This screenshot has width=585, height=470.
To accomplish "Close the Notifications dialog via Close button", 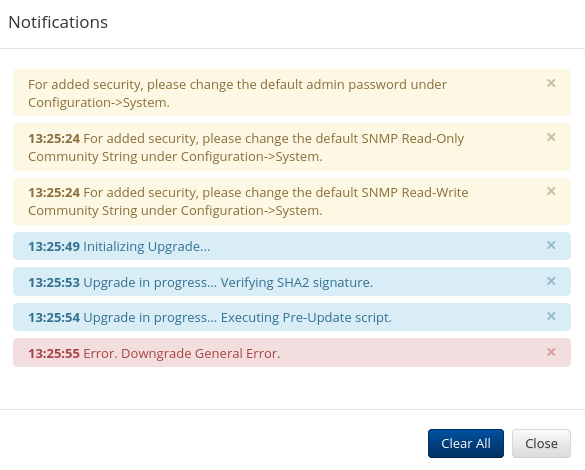I will pyautogui.click(x=541, y=444).
